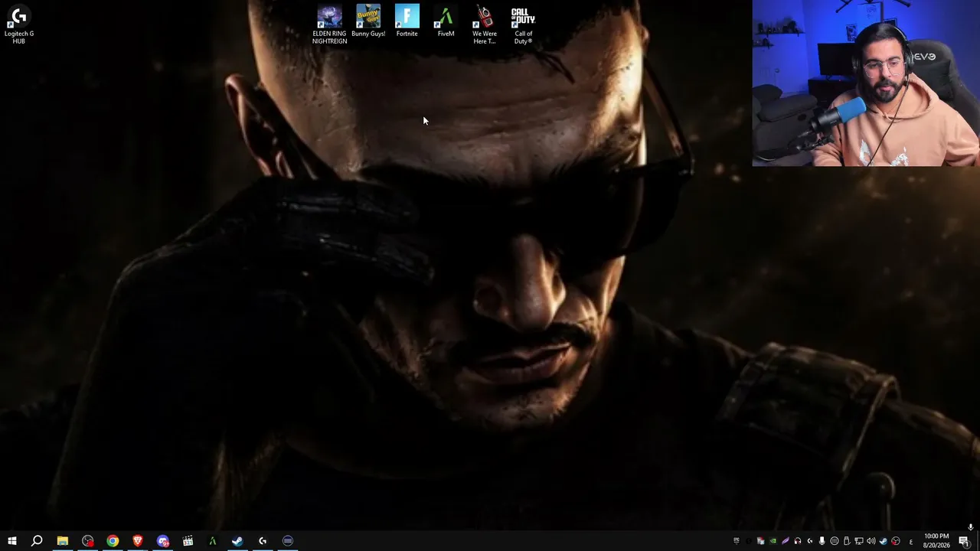The width and height of the screenshot is (980, 551).
Task: Switch input language via the tray indicator
Action: [x=910, y=542]
